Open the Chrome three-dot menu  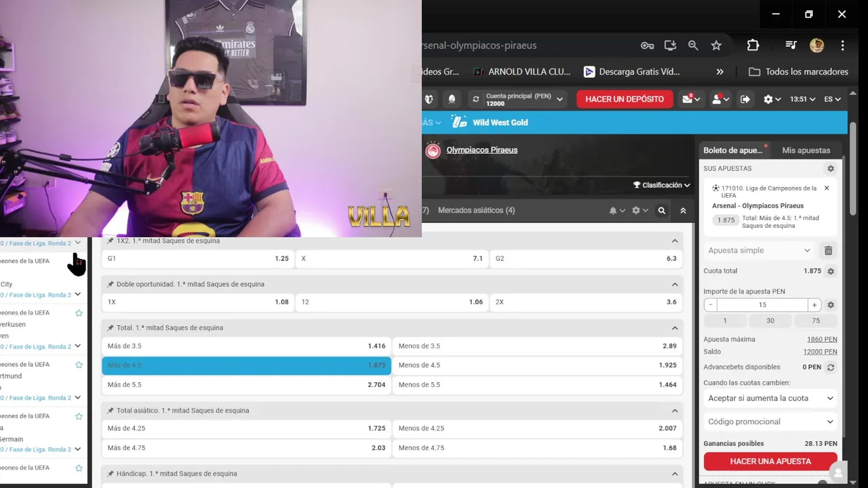pos(842,45)
